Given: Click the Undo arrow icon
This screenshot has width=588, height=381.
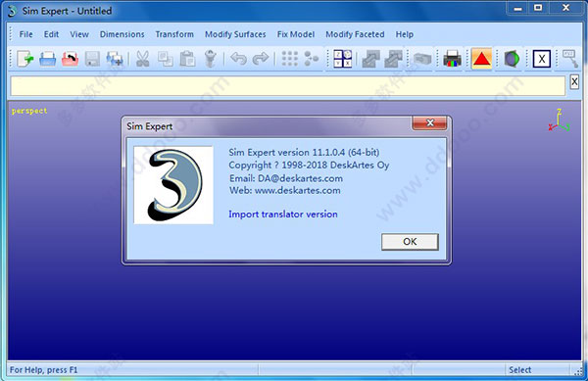Looking at the screenshot, I should click(238, 59).
